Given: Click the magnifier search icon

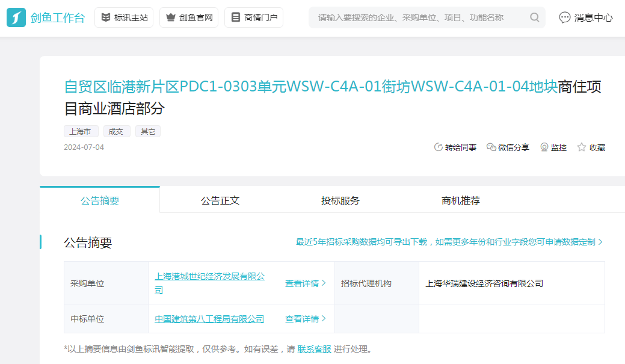Looking at the screenshot, I should [535, 17].
